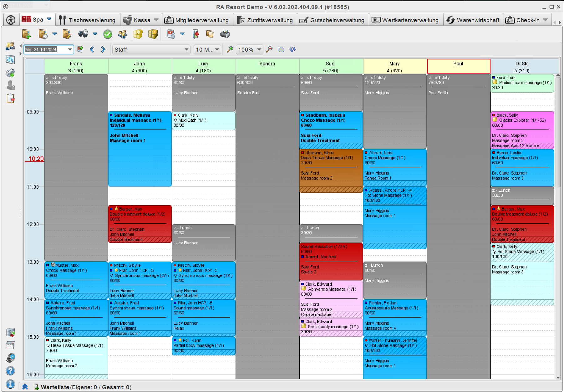The image size is (564, 392).
Task: Click the clipboard with red flag icon
Action: point(10,99)
